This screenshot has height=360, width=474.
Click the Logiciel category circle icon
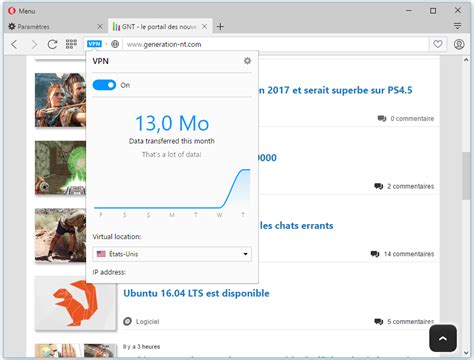coord(127,322)
